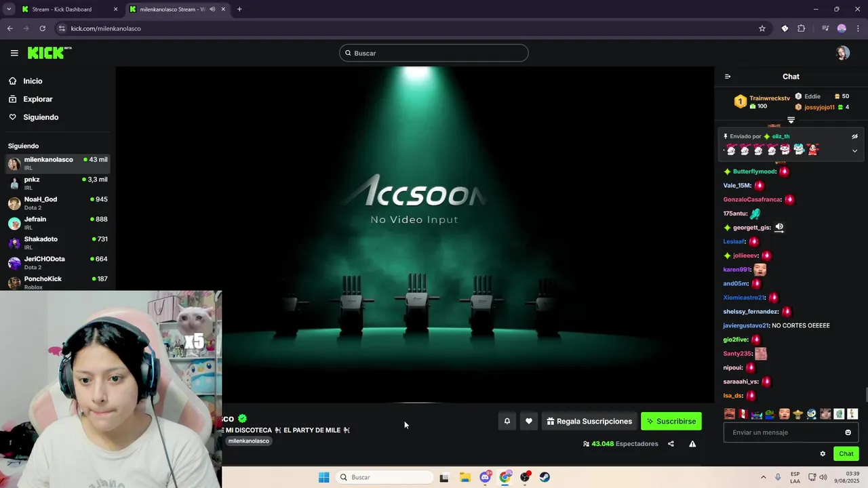Open a new browser tab with the plus button
This screenshot has height=488, width=868.
[x=239, y=9]
